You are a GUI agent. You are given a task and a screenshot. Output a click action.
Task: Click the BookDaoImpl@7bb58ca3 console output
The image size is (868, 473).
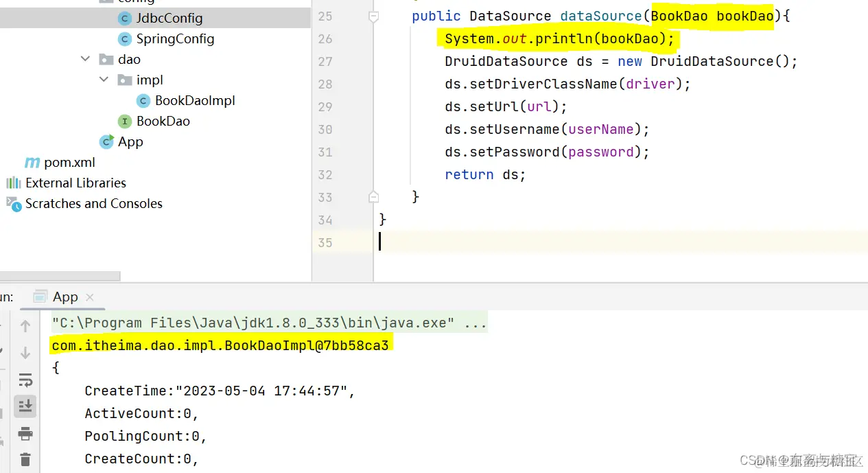point(220,345)
